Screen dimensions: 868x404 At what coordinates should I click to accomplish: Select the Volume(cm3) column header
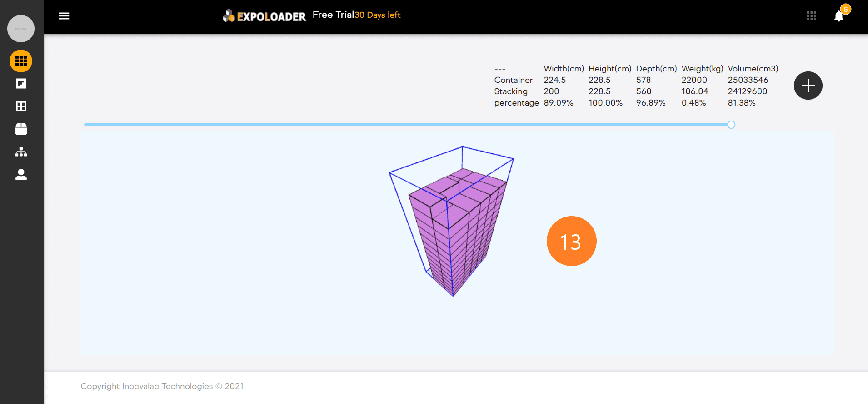click(x=753, y=69)
